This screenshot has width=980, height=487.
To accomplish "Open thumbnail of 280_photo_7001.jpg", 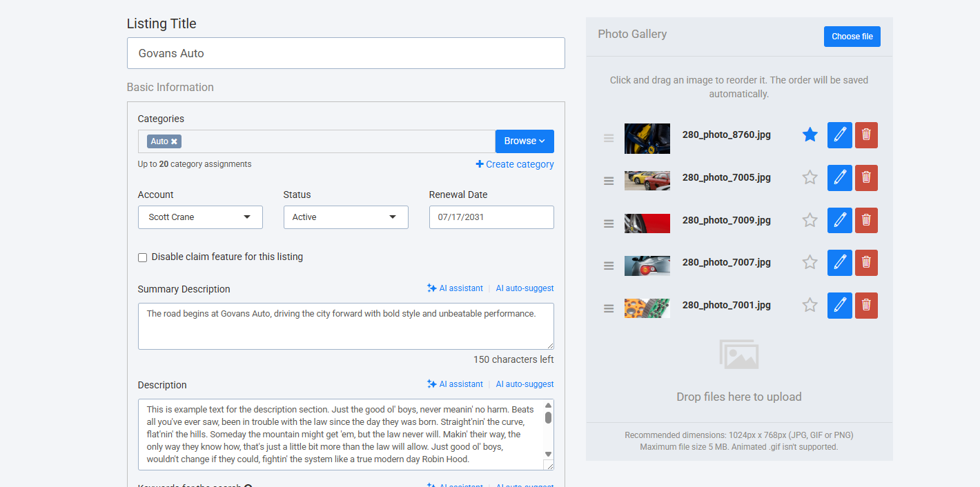I will (x=647, y=308).
